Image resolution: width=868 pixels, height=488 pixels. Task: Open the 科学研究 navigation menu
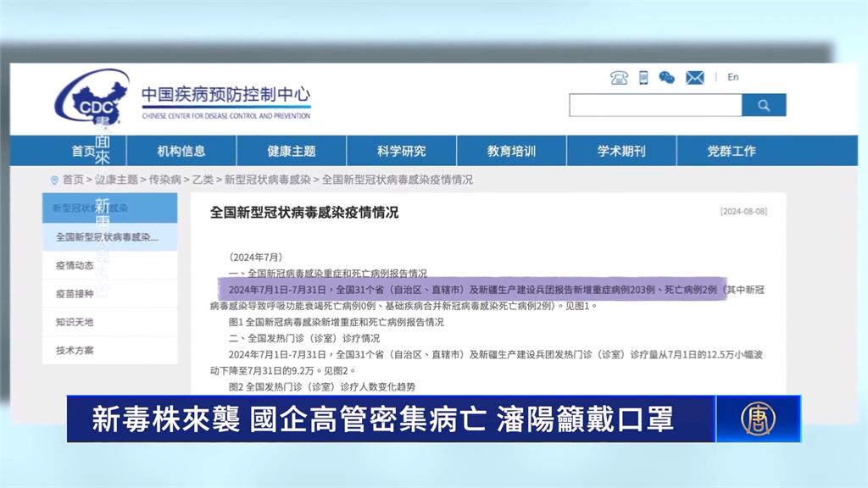401,151
